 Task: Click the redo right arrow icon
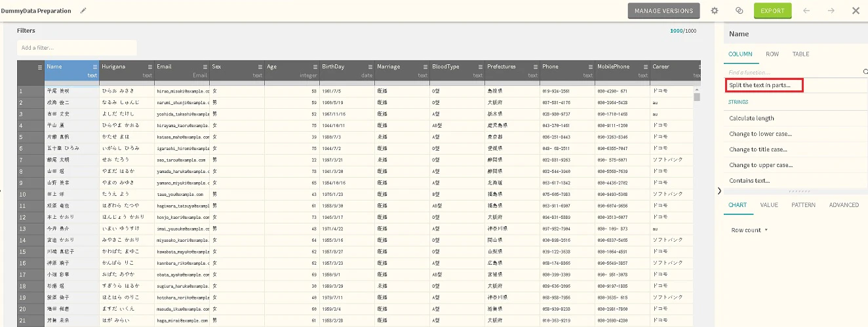tap(831, 10)
